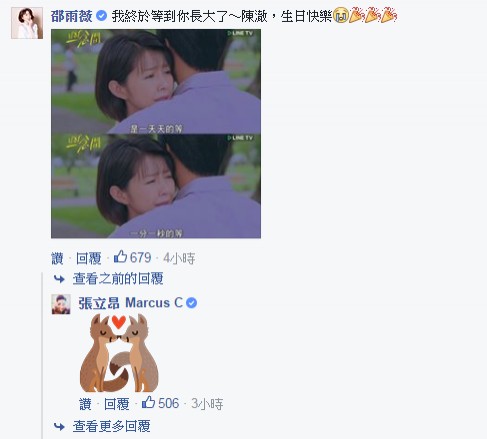Open the 4小時 timestamp of first comment
This screenshot has width=487, height=439.
pos(179,258)
